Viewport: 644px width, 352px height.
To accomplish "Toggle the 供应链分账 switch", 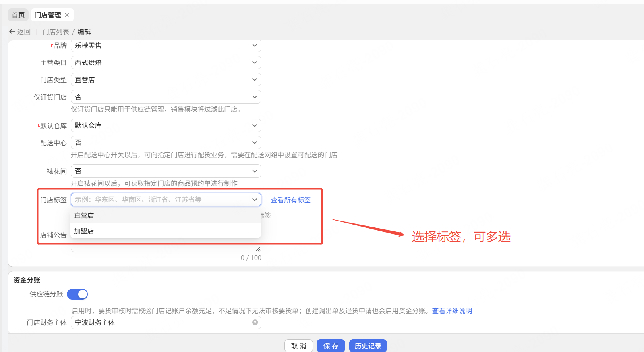I will (77, 294).
